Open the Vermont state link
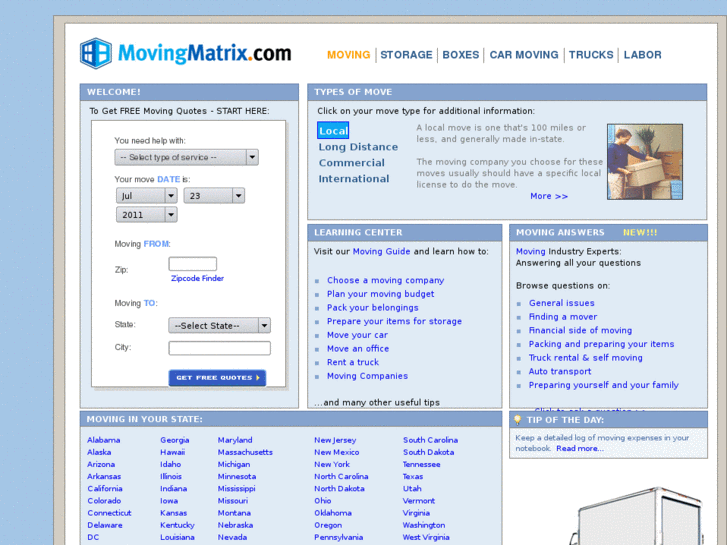This screenshot has width=727, height=545. click(419, 501)
